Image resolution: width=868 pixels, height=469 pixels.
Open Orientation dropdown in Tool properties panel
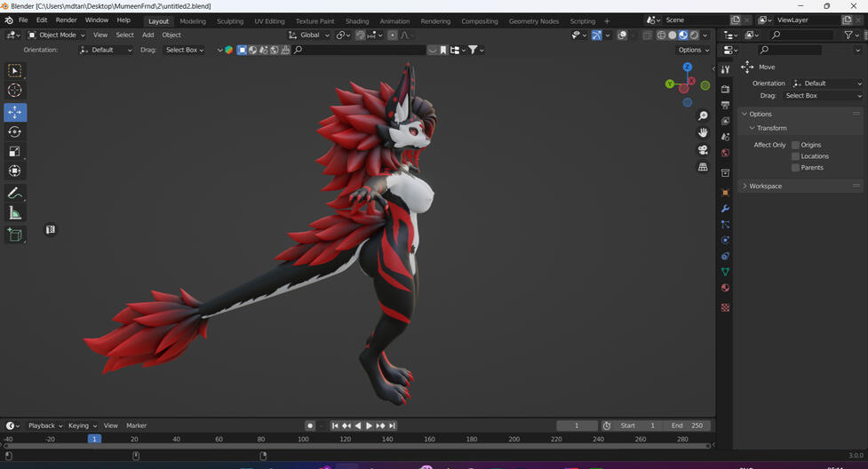pyautogui.click(x=826, y=83)
